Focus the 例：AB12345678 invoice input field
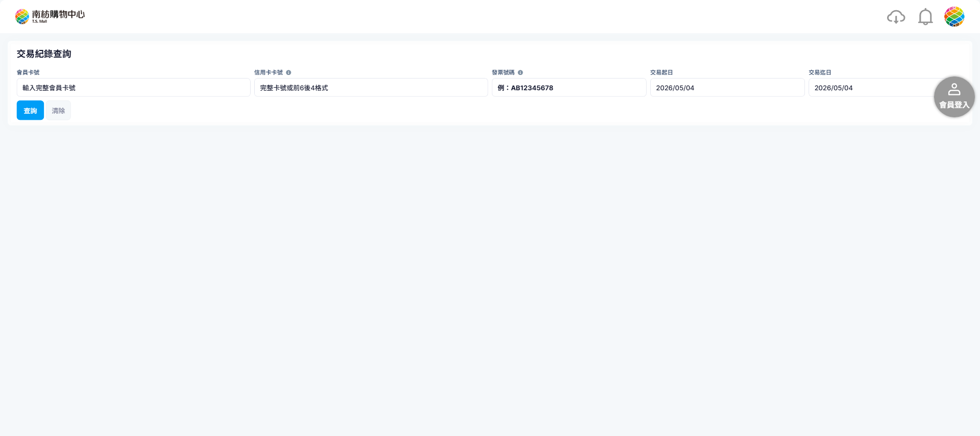Screen dimensions: 980x436 tap(569, 88)
